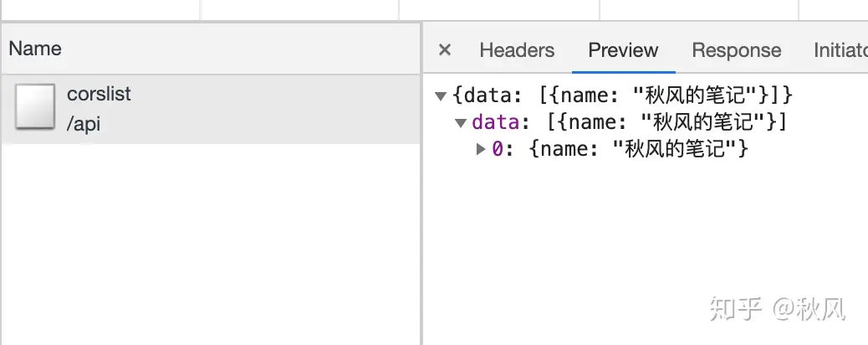868x345 pixels.
Task: Expand the index 0 object triangle
Action: pos(481,149)
